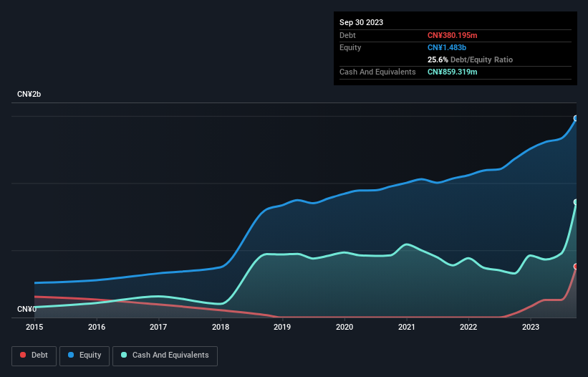Toggle the Debt legend series
Image resolution: width=588 pixels, height=377 pixels.
coord(33,355)
